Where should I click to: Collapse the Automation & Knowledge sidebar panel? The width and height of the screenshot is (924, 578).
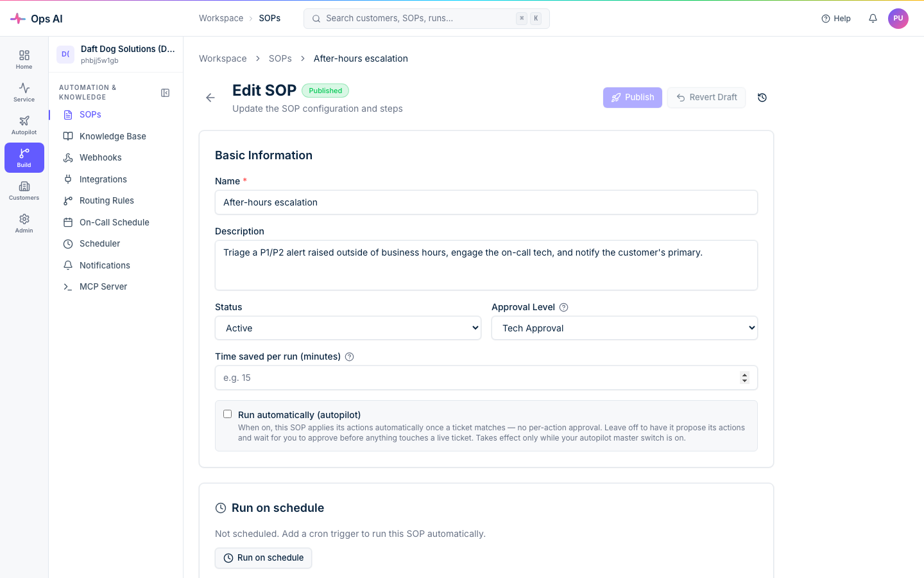point(165,93)
